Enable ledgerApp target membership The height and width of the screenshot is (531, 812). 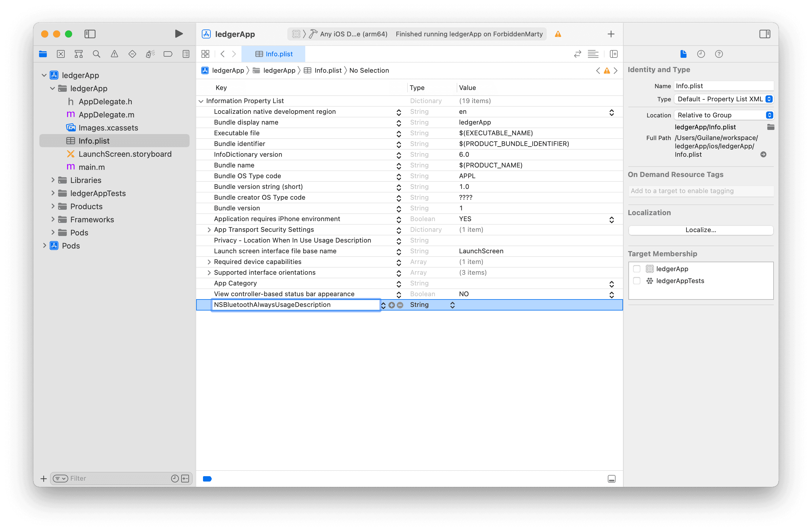(x=637, y=269)
